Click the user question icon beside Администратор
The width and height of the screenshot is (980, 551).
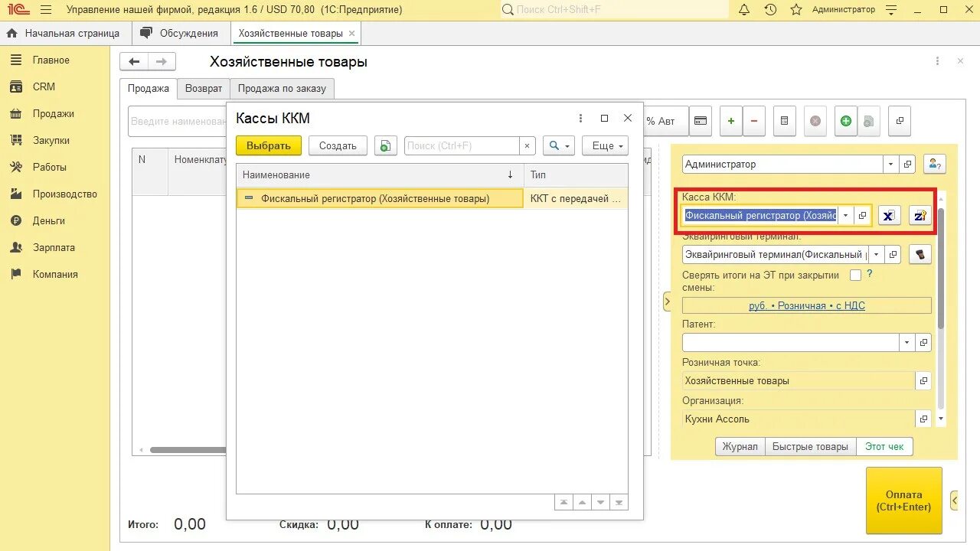tap(935, 164)
